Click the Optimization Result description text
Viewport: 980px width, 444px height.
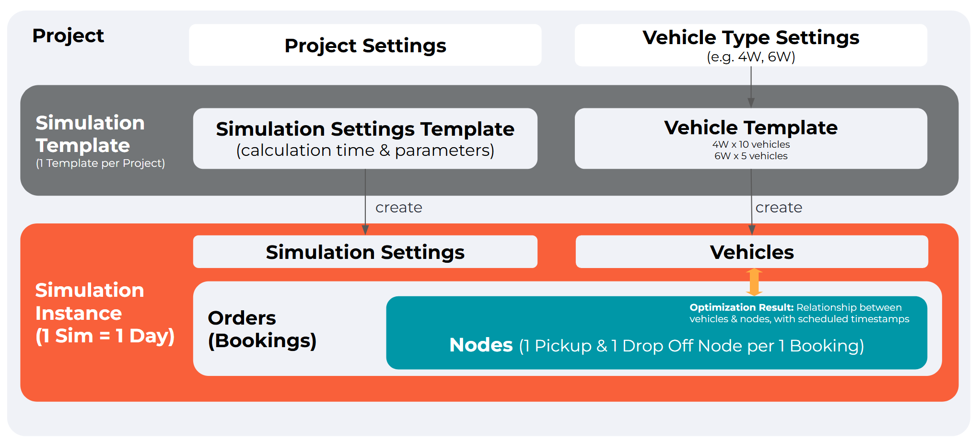point(799,313)
